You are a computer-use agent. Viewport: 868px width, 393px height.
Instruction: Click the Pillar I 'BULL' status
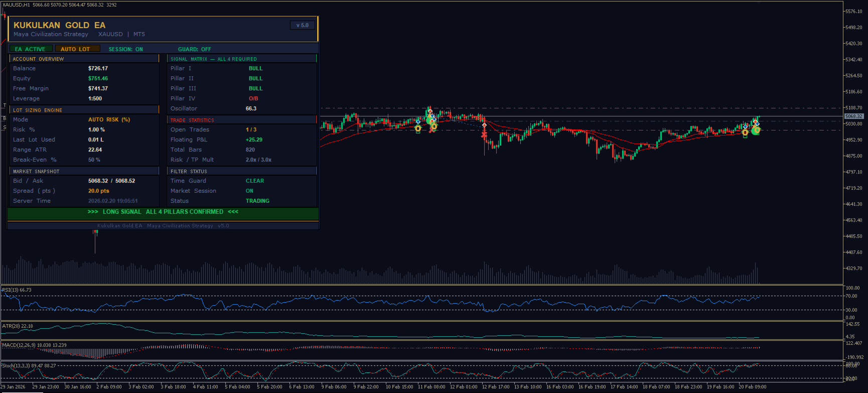point(256,68)
